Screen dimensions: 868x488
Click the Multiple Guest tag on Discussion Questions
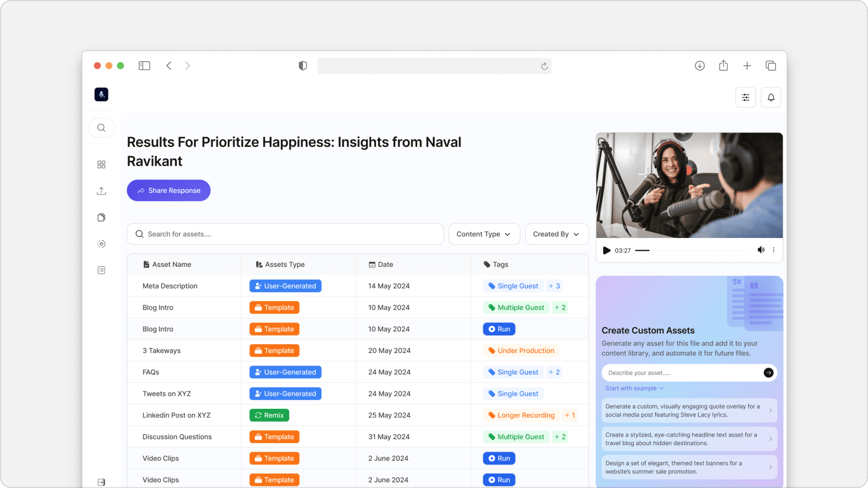pos(516,436)
